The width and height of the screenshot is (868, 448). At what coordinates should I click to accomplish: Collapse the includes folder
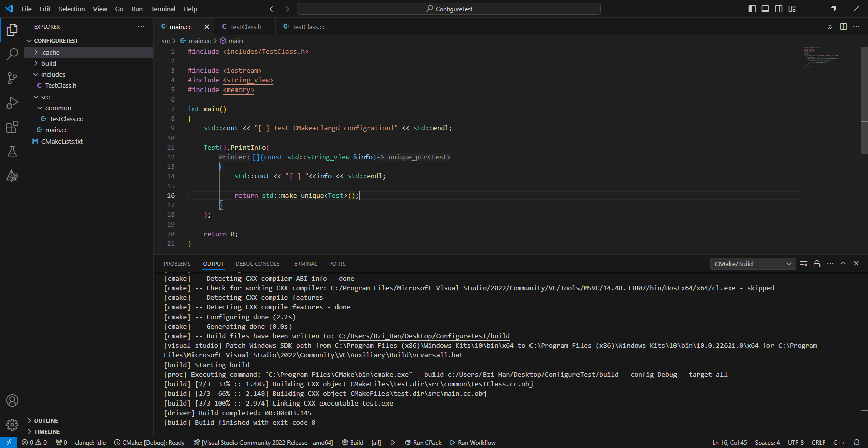tap(89, 74)
